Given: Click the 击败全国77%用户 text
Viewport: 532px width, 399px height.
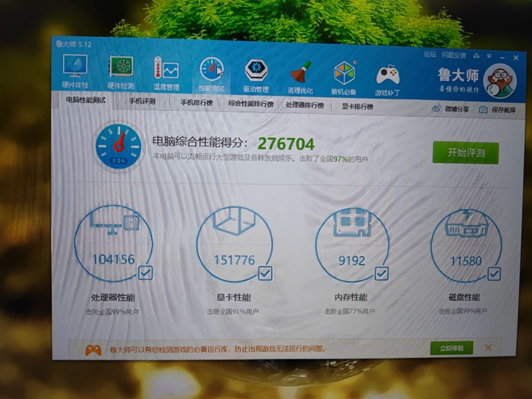Looking at the screenshot, I should 350,311.
